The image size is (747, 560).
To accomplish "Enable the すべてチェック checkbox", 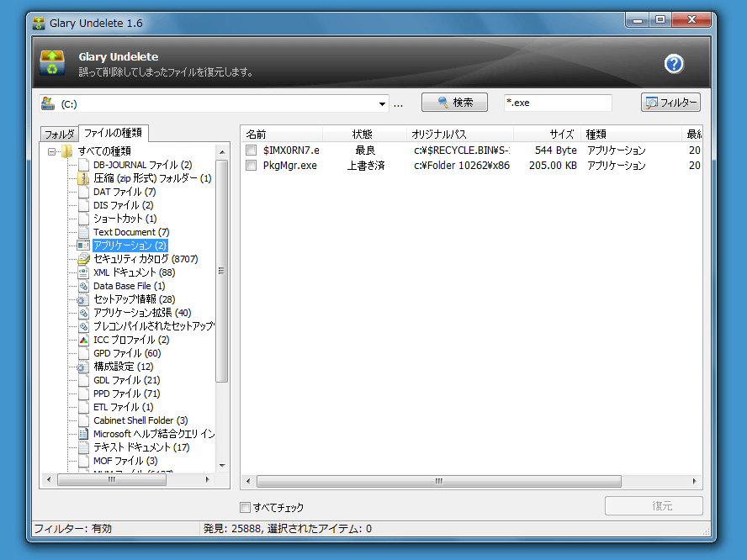I will [x=245, y=508].
